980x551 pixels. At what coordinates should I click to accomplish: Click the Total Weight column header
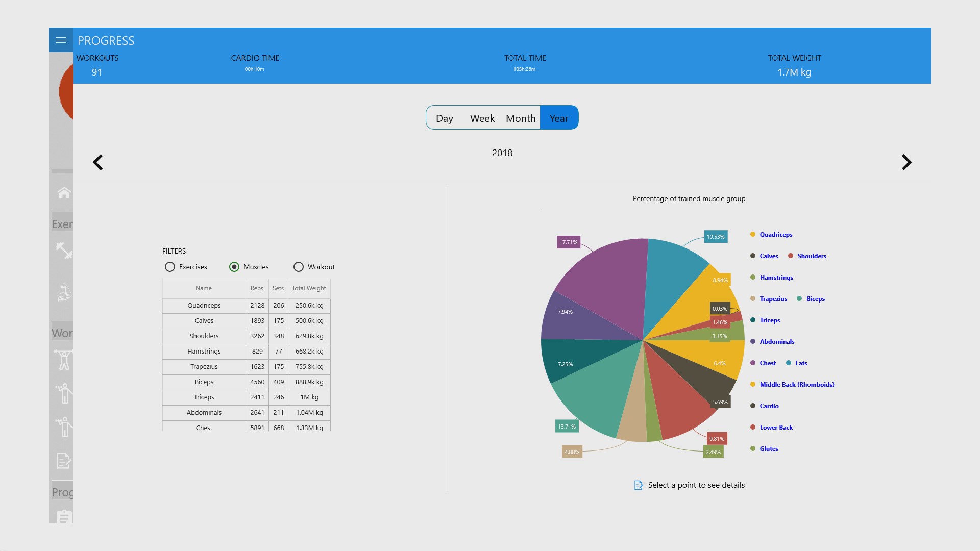click(309, 288)
